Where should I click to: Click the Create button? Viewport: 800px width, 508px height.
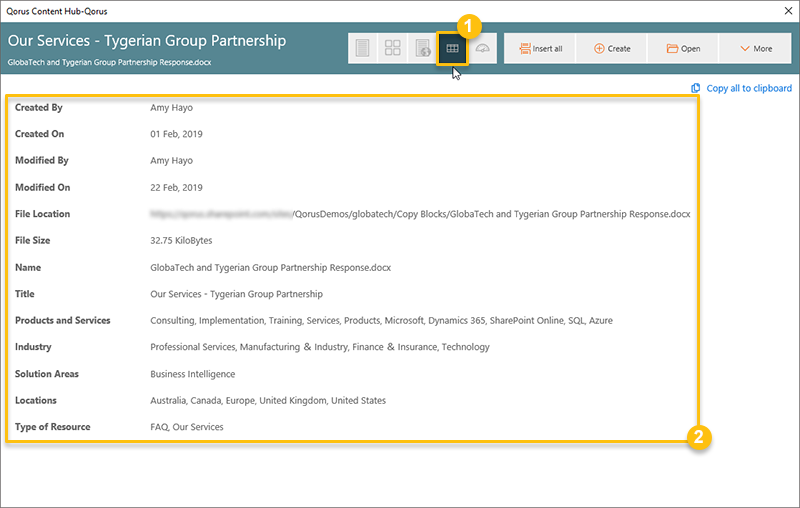point(612,48)
